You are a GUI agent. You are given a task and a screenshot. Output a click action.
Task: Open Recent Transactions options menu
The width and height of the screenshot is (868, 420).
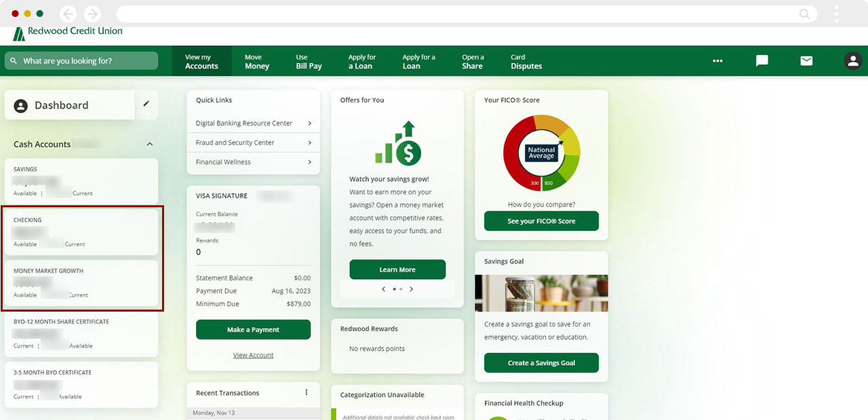(x=307, y=392)
